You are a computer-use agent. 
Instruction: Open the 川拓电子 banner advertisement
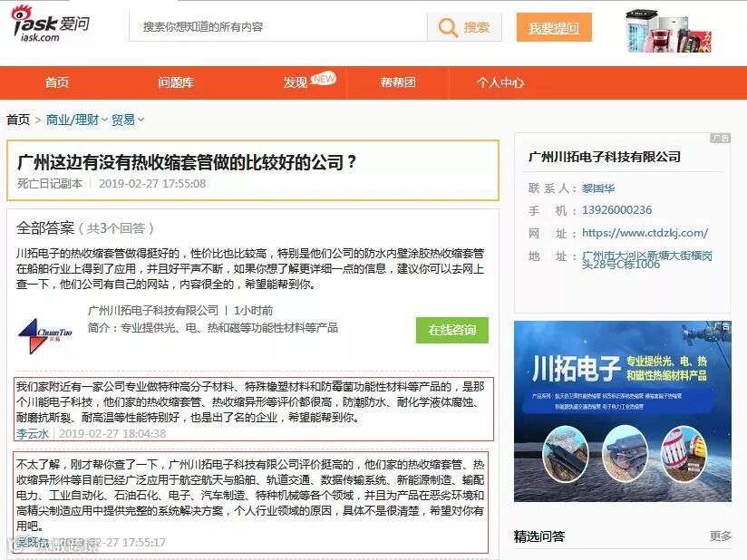[623, 411]
